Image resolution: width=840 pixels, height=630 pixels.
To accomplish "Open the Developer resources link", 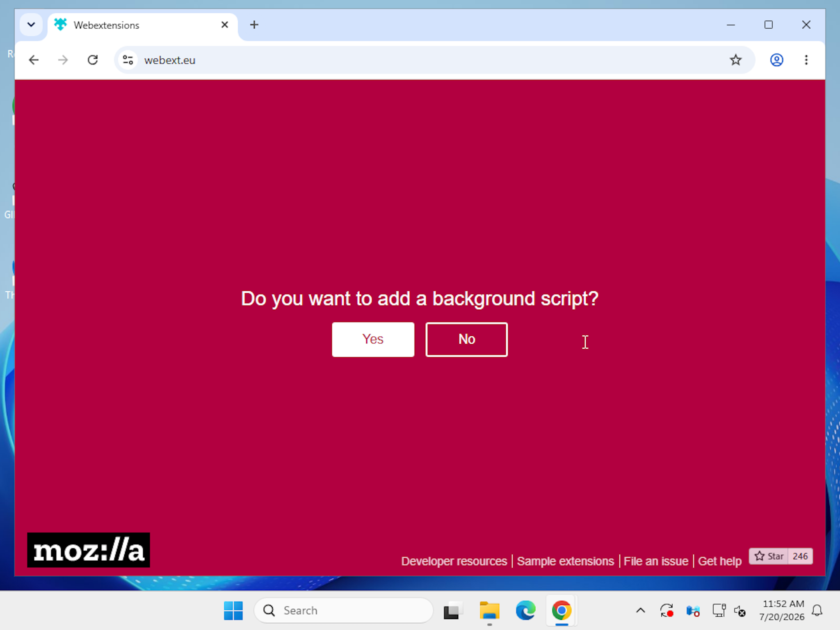I will click(x=454, y=561).
